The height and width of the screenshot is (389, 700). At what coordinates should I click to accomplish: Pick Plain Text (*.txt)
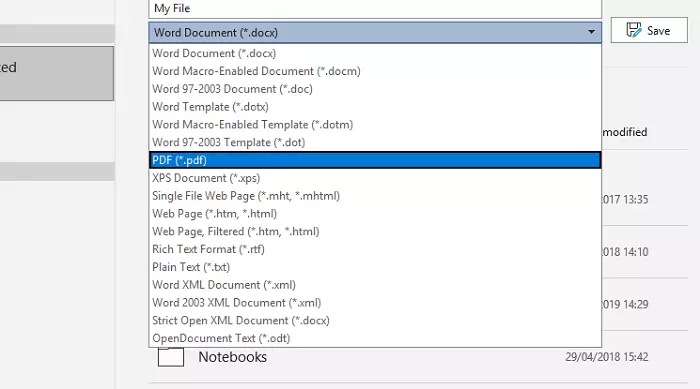(x=375, y=267)
